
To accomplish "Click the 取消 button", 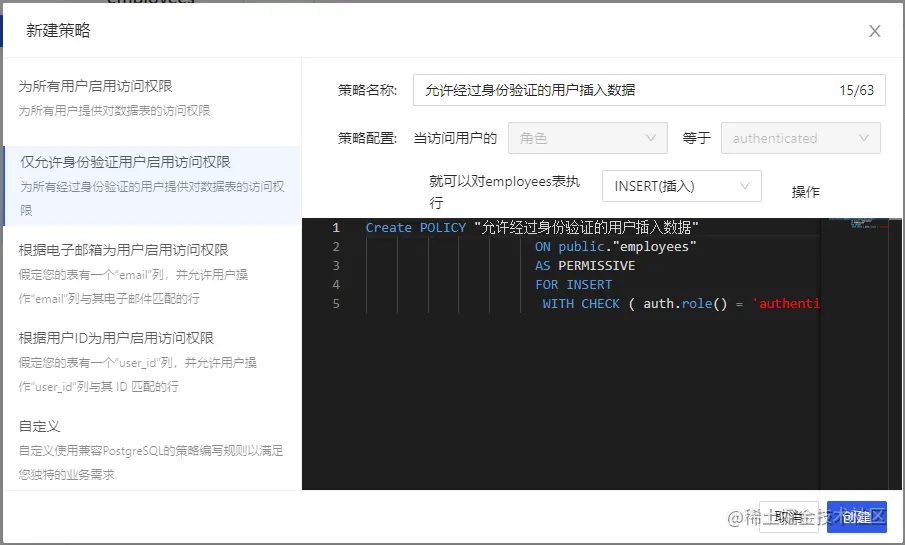I will pos(788,517).
